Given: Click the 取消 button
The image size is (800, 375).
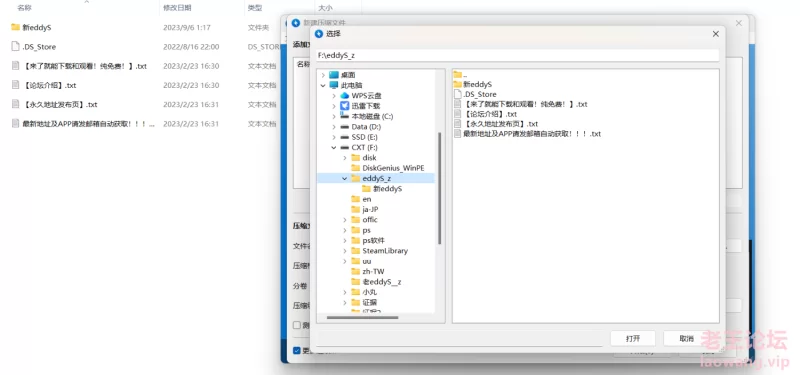Looking at the screenshot, I should (x=686, y=338).
